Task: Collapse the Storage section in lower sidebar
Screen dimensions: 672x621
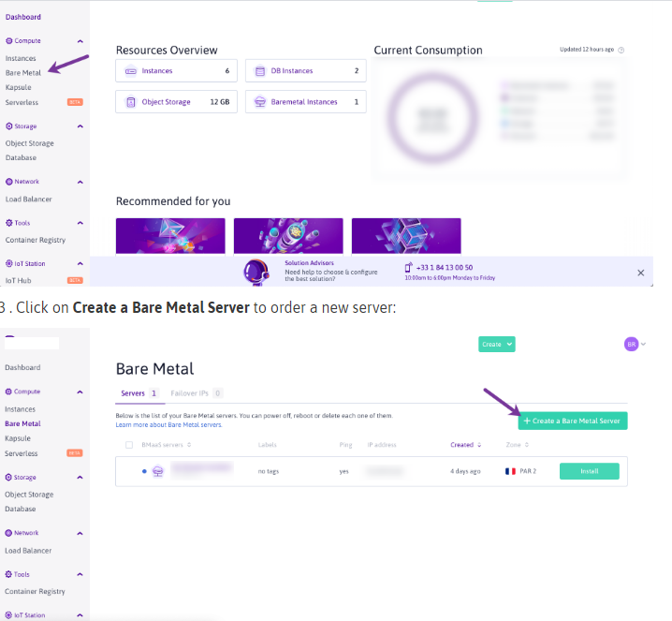Action: tap(80, 478)
